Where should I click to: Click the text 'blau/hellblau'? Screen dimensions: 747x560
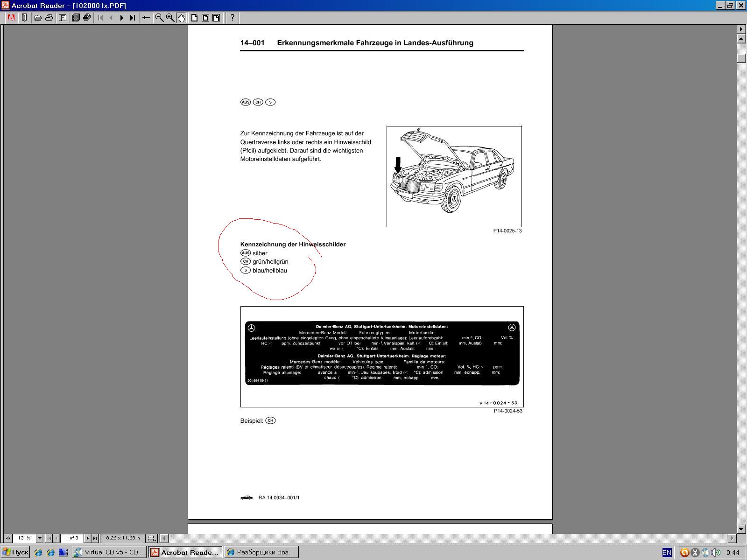point(270,270)
